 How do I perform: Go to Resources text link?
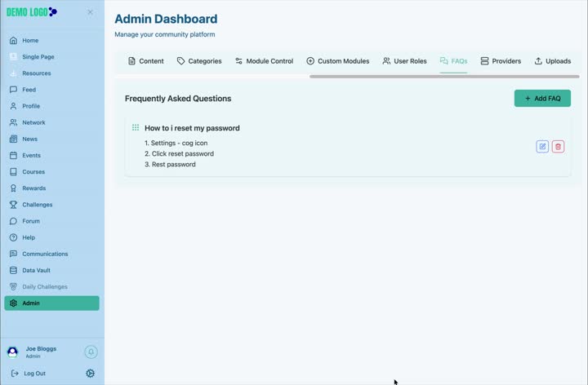click(x=37, y=73)
